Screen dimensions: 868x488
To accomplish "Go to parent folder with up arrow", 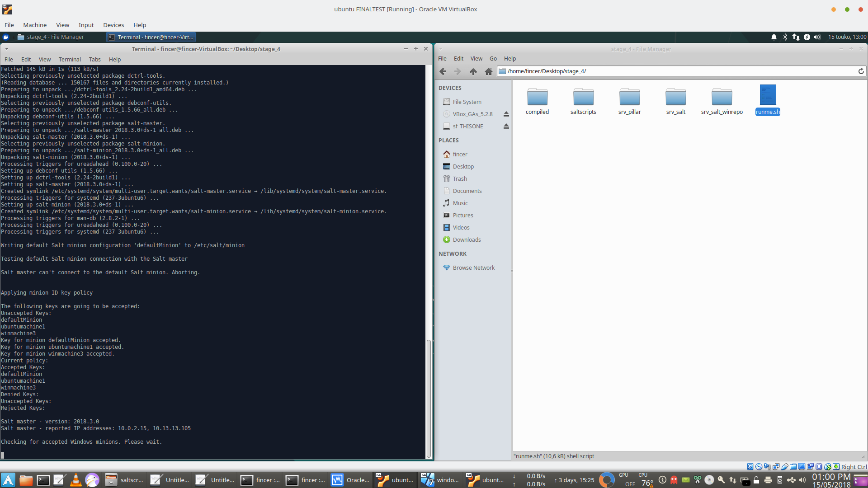I will (x=473, y=71).
